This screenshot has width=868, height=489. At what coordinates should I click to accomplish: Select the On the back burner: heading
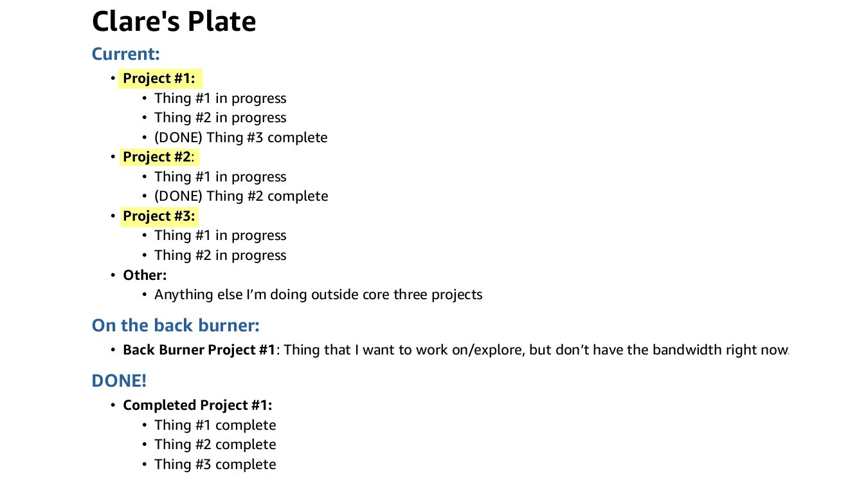pos(176,326)
